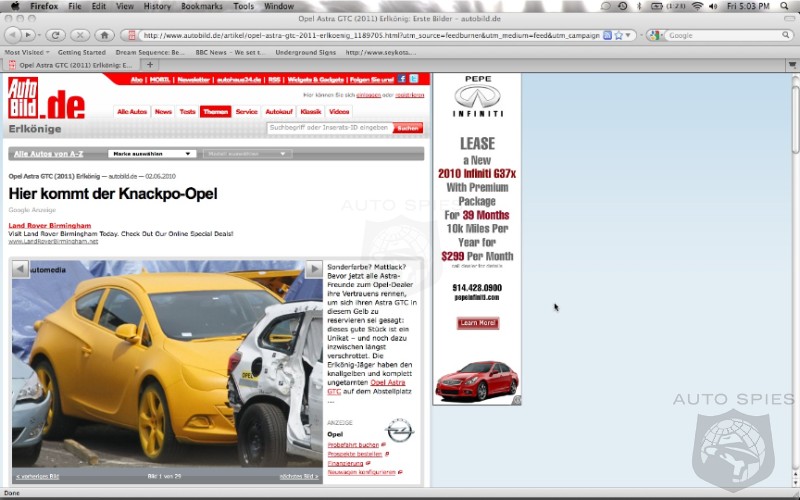Click the RSS feed icon in address bar
The height and width of the screenshot is (500, 800).
pos(607,35)
